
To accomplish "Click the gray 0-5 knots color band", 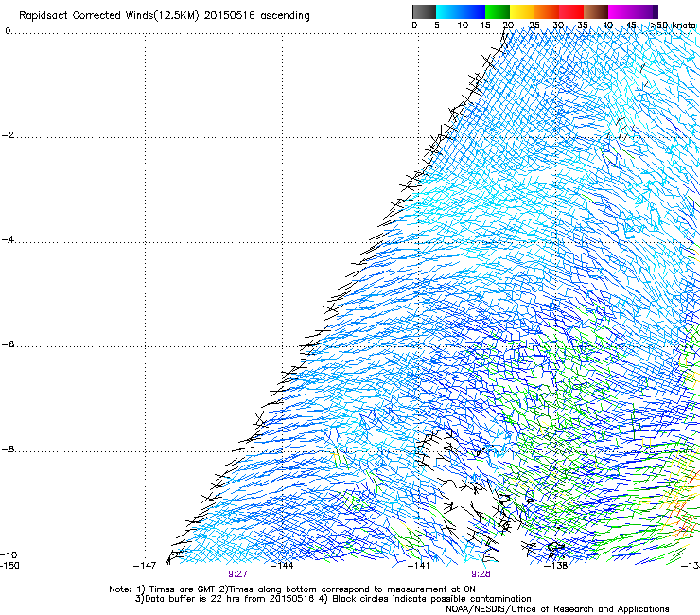I will pyautogui.click(x=424, y=11).
